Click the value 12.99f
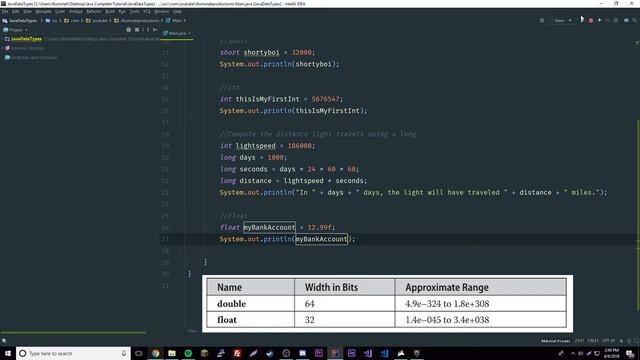The height and width of the screenshot is (360, 640). pyautogui.click(x=321, y=227)
